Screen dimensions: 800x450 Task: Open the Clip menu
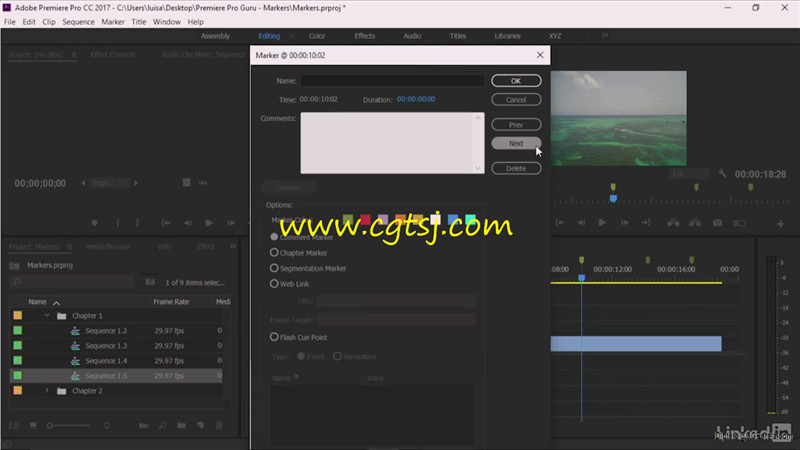coord(49,22)
